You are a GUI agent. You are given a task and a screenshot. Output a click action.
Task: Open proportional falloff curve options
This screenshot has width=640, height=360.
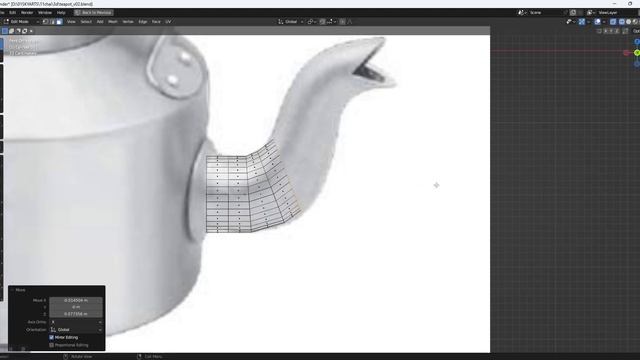(x=350, y=22)
